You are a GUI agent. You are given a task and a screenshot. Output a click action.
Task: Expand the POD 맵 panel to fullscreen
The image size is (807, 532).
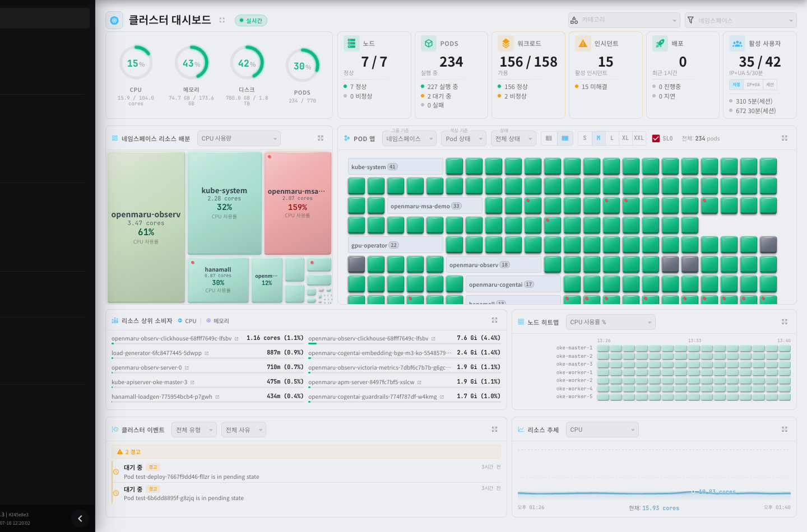click(785, 138)
